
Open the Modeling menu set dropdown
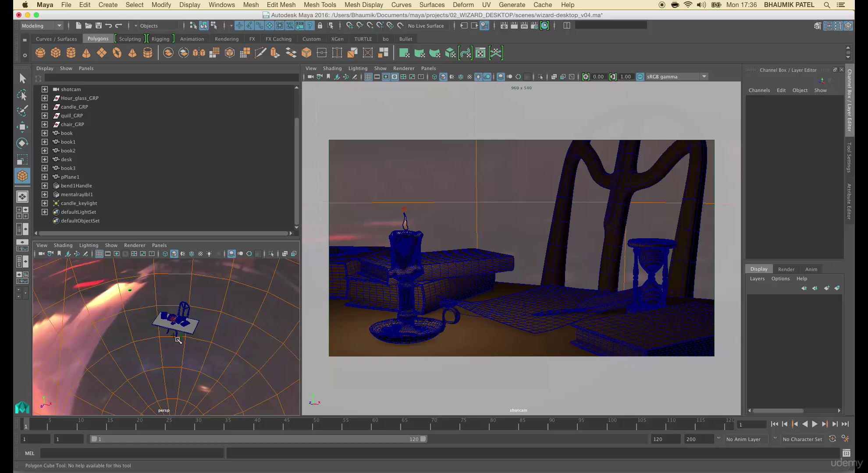[42, 25]
